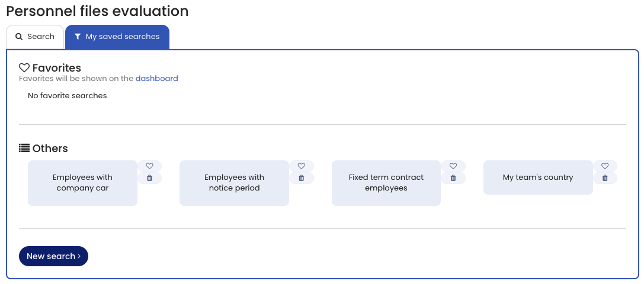The width and height of the screenshot is (644, 284).
Task: Open 'Fixed term contract employees' saved search
Action: [386, 183]
